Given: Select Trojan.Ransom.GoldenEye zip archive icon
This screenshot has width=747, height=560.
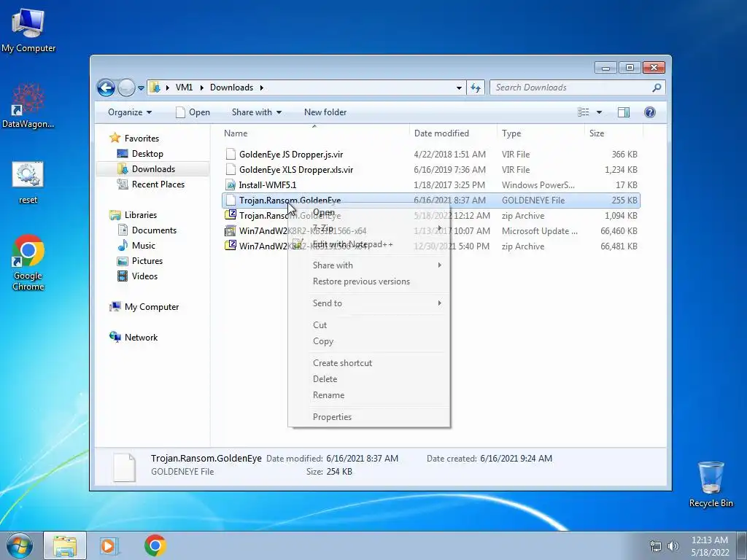Looking at the screenshot, I should click(x=231, y=215).
